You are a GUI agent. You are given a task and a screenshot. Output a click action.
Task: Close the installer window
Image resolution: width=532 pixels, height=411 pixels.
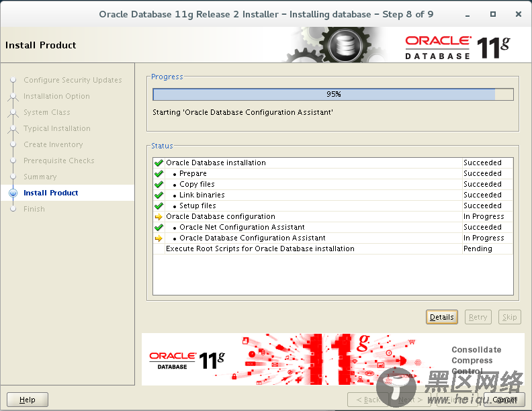(519, 14)
